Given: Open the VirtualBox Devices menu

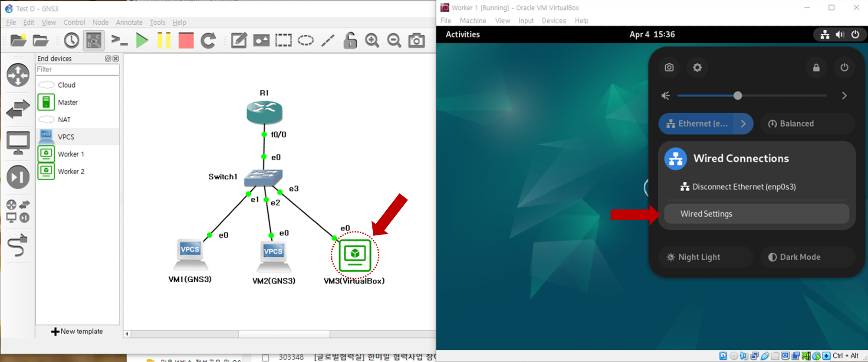Looking at the screenshot, I should (x=554, y=20).
